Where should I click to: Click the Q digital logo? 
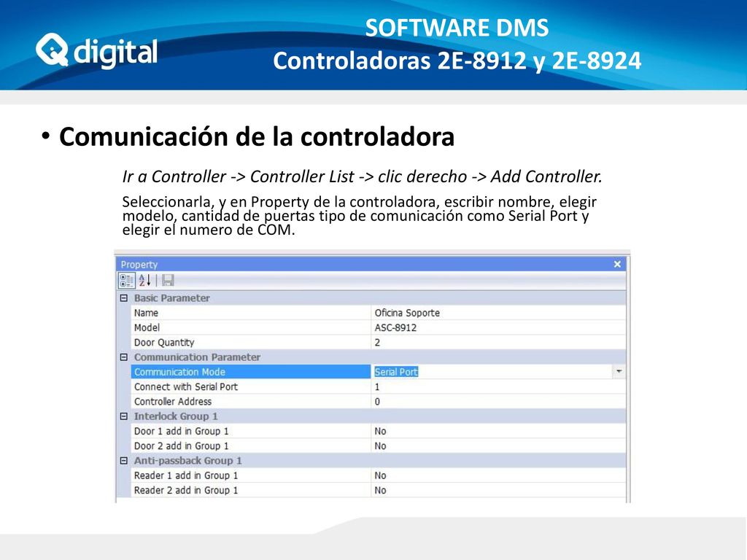96,52
